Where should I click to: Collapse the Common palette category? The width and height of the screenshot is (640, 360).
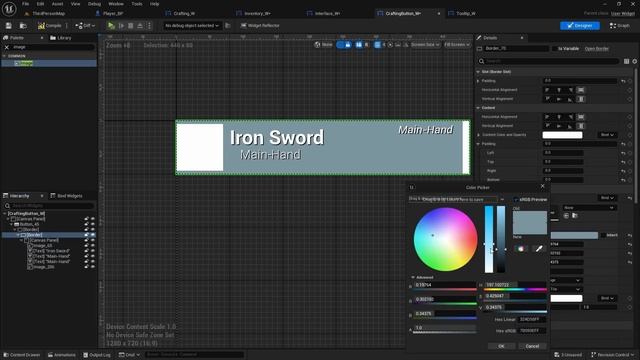click(4, 56)
